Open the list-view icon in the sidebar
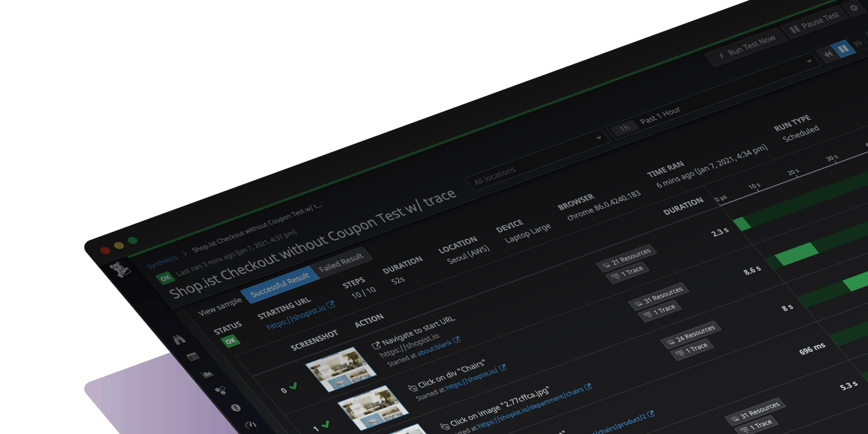Image resolution: width=868 pixels, height=434 pixels. 193,356
